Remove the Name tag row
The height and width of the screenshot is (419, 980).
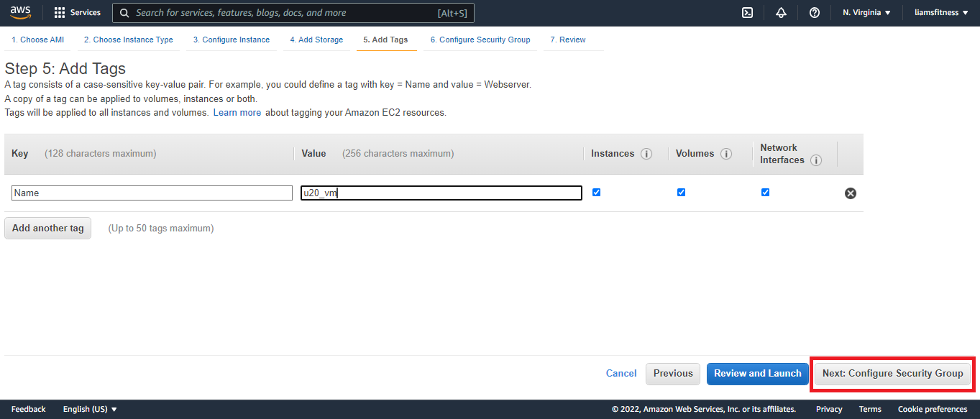pos(851,193)
